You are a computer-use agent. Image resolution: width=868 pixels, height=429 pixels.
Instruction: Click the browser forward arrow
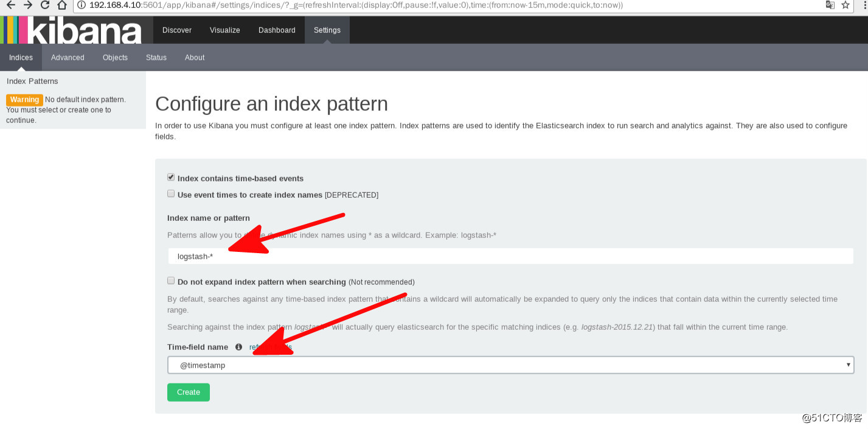click(x=28, y=5)
